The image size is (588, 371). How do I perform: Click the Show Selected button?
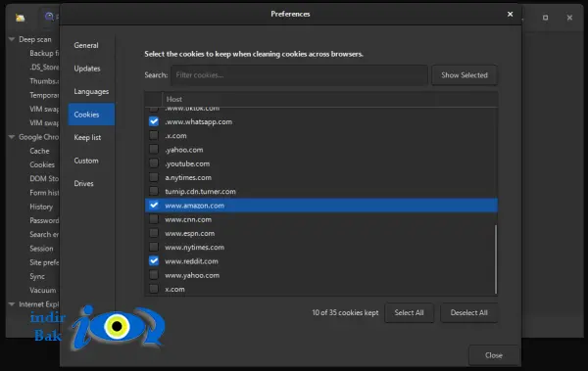click(x=465, y=75)
